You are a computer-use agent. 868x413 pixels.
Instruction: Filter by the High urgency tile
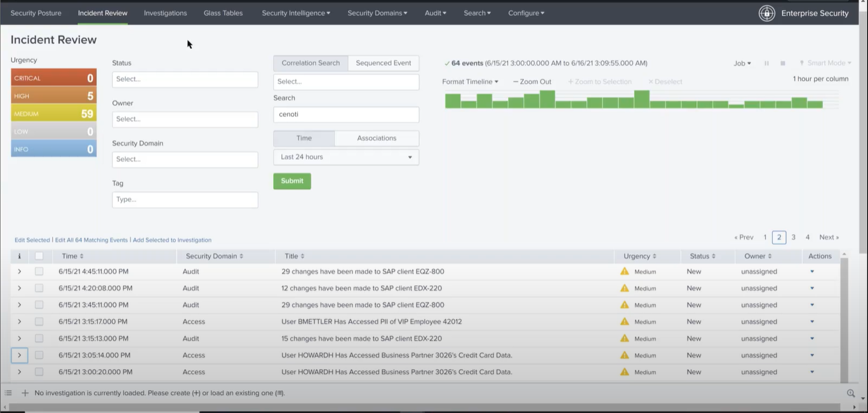click(x=54, y=96)
